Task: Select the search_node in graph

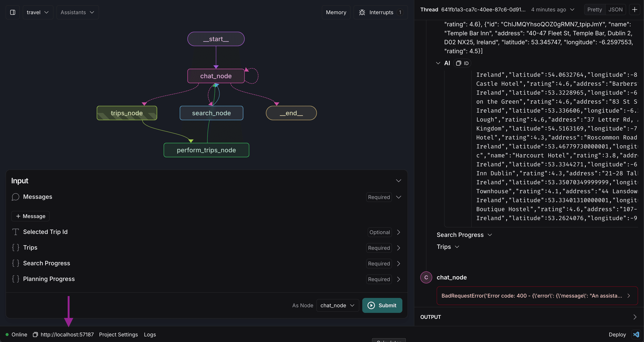Action: pos(211,113)
